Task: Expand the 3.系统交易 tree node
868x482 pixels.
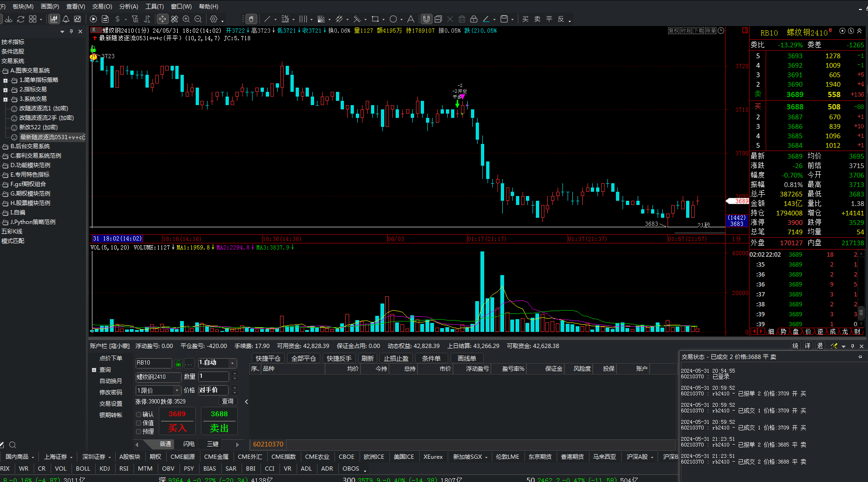Action: (x=5, y=99)
